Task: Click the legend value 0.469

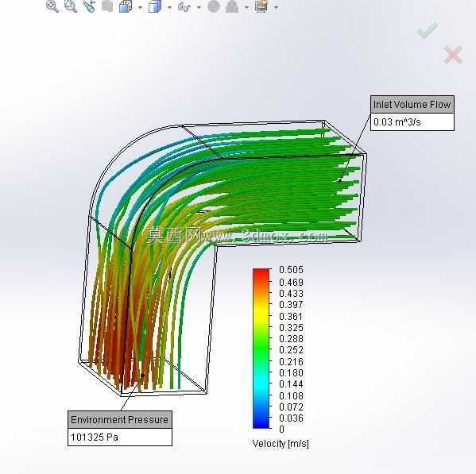Action: click(291, 283)
